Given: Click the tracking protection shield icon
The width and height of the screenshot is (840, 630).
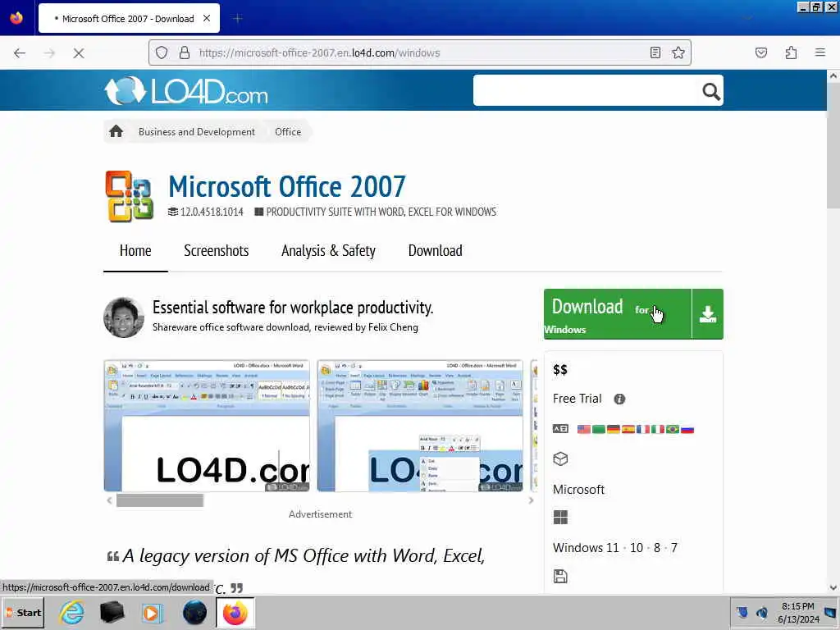Looking at the screenshot, I should pyautogui.click(x=162, y=52).
